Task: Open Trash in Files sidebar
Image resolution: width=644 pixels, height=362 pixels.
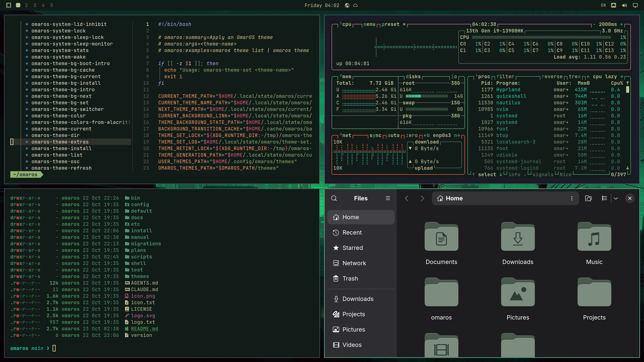Action: click(x=361, y=279)
